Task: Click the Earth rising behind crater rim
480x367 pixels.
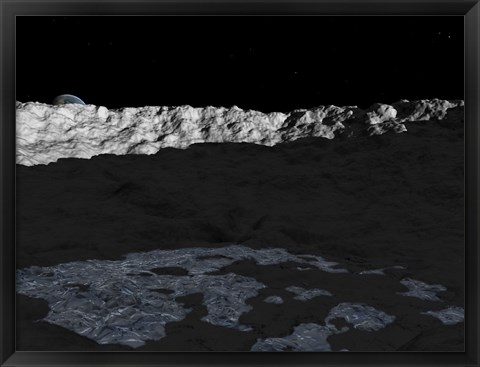Action: point(69,100)
